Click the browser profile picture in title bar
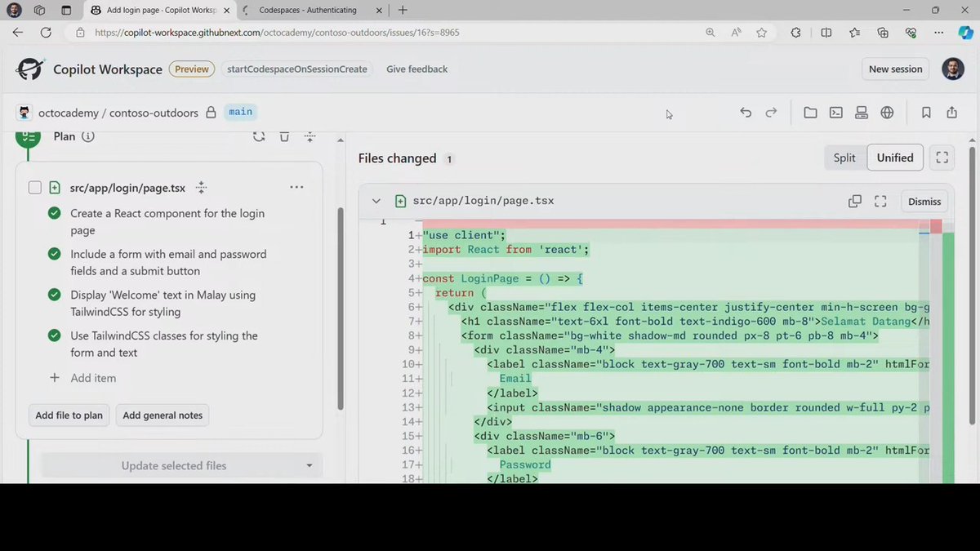 point(14,10)
